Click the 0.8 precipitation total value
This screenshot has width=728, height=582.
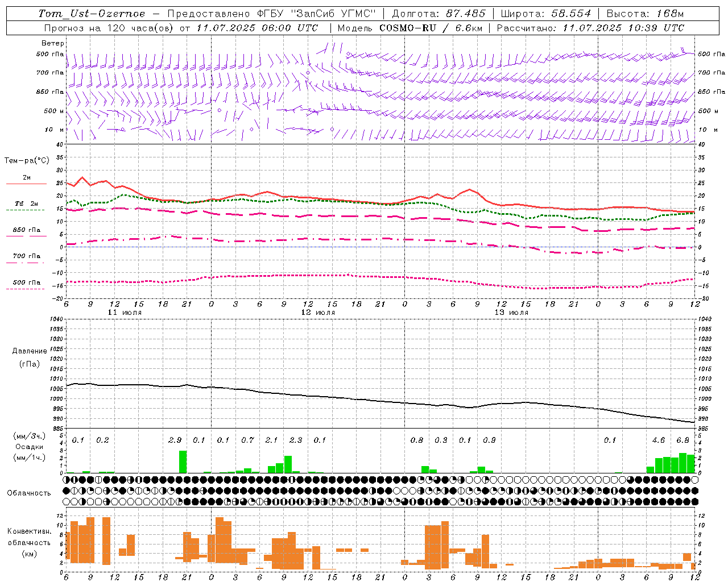coord(417,440)
